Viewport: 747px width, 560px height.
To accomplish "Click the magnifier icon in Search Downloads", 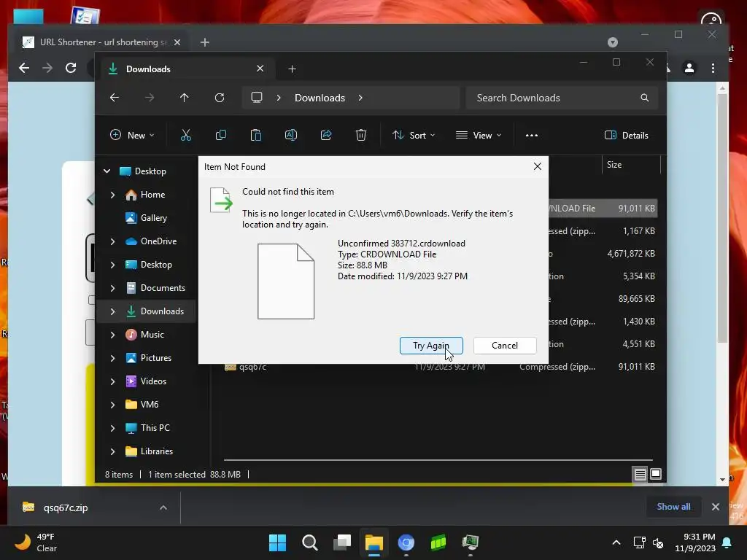I will tap(645, 98).
